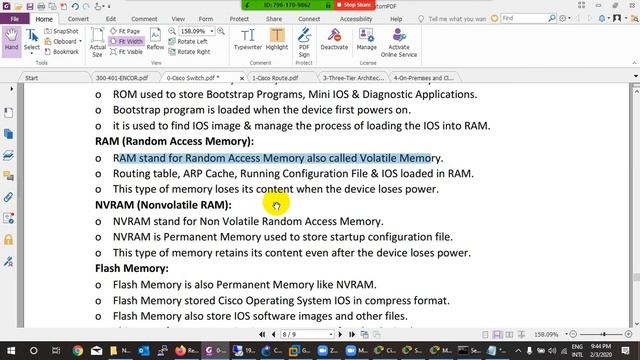Print the document from quick access

[41, 6]
